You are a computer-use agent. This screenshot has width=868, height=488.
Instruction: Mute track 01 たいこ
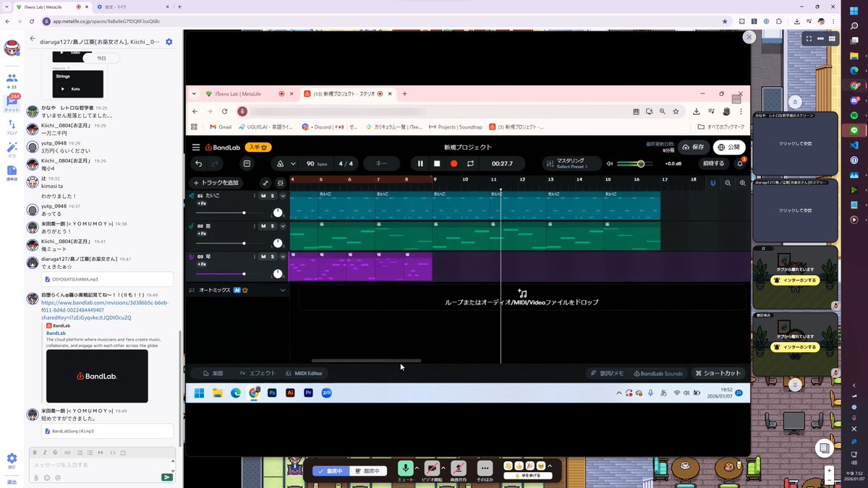pos(263,196)
